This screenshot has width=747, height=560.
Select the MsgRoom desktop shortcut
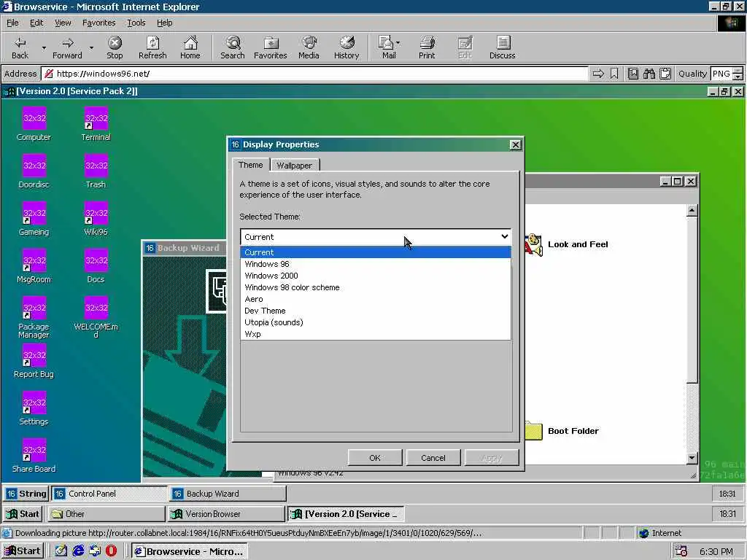[x=34, y=266]
